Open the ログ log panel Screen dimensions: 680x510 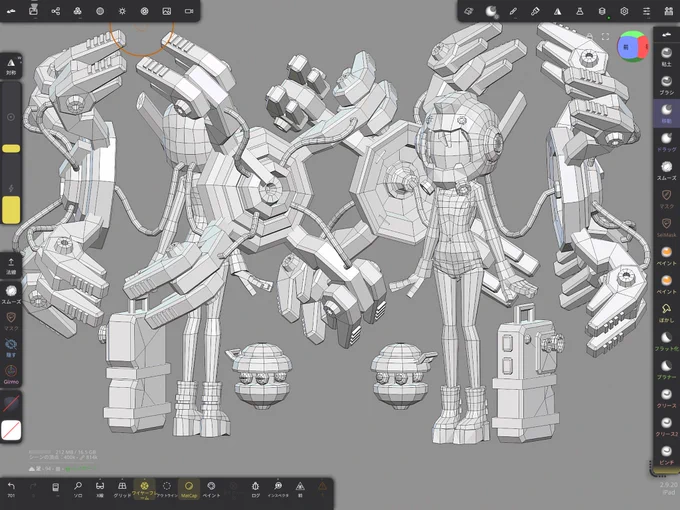point(255,489)
